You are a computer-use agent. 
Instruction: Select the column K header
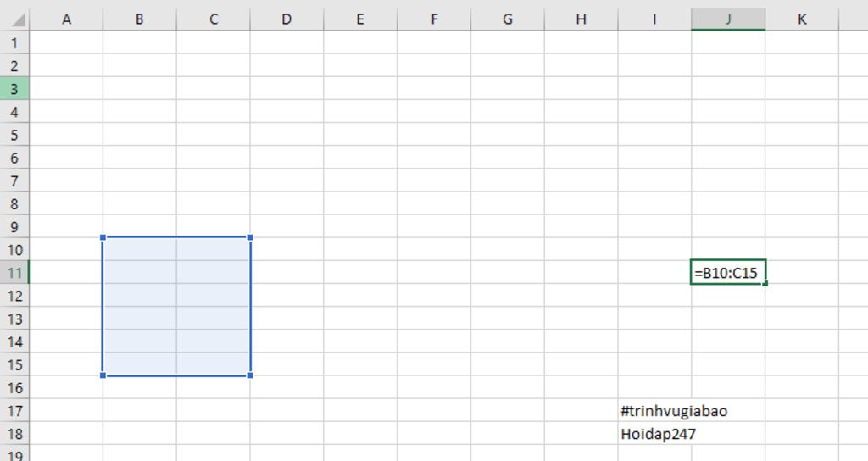tap(802, 19)
